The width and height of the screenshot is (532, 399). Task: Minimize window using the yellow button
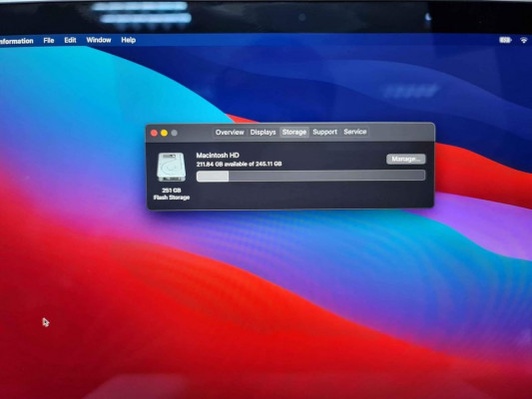[164, 133]
